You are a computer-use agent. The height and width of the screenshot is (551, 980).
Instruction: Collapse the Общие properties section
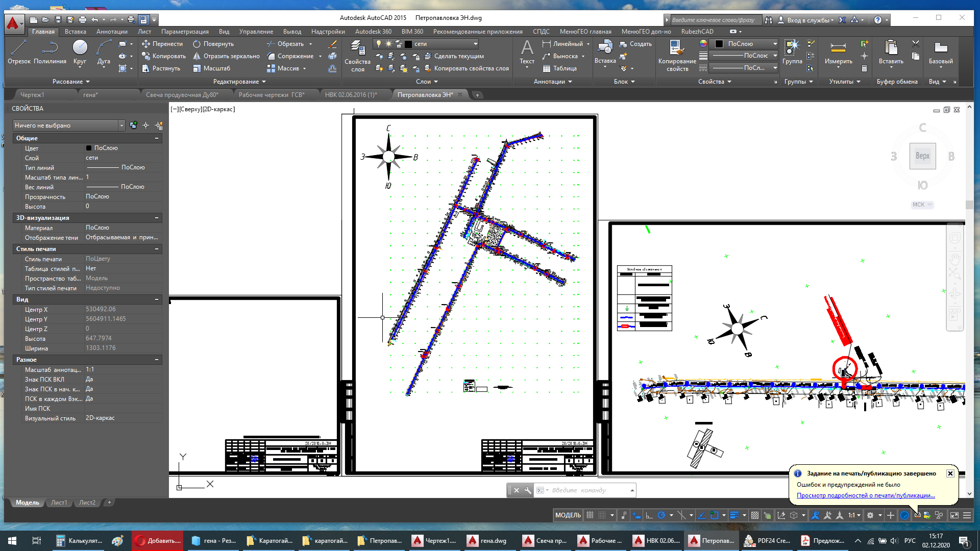157,138
